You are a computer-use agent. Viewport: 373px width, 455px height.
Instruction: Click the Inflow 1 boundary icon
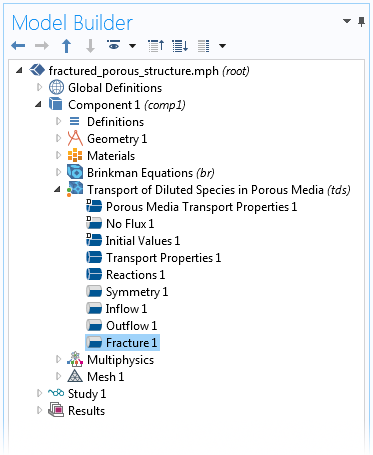(94, 309)
